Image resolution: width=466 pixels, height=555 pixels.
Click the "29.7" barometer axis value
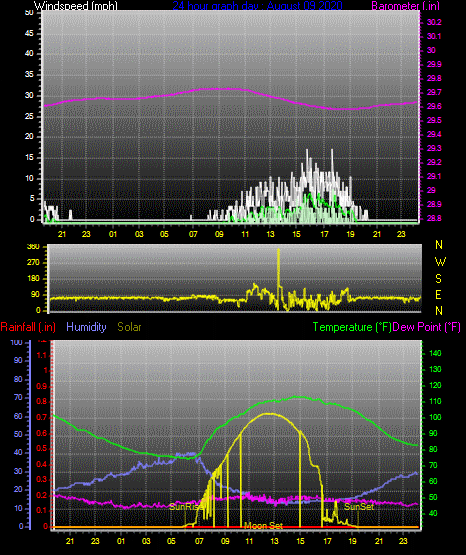[x=434, y=92]
